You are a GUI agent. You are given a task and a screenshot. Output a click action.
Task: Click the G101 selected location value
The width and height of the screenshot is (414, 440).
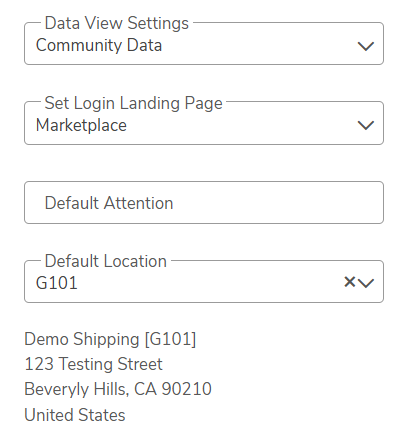click(57, 283)
